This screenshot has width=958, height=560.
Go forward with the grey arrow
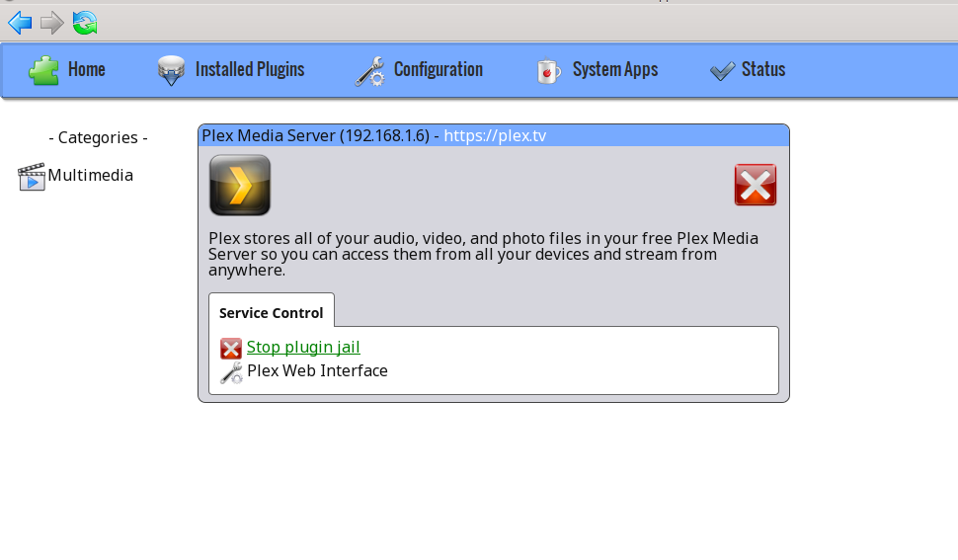[x=52, y=23]
